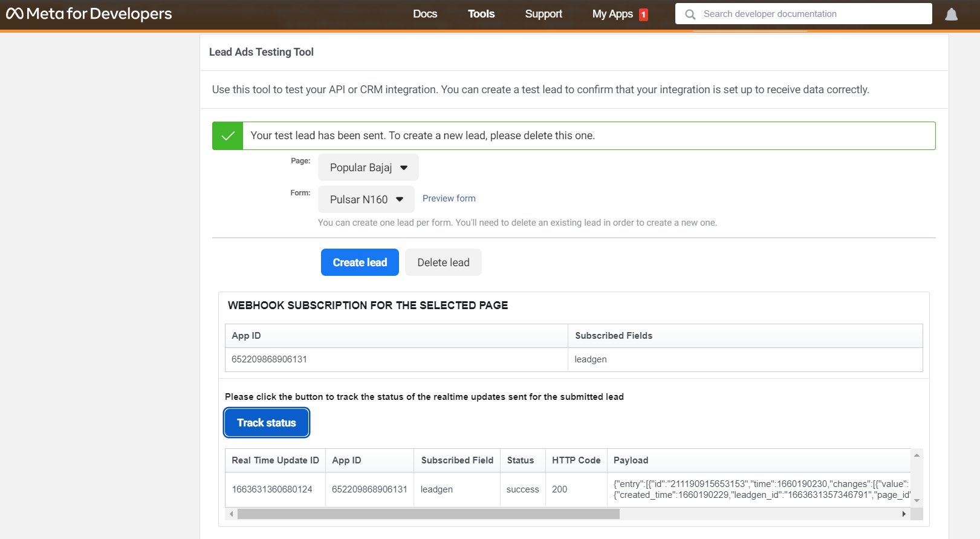Open the Docs menu
This screenshot has height=539, width=980.
point(425,14)
